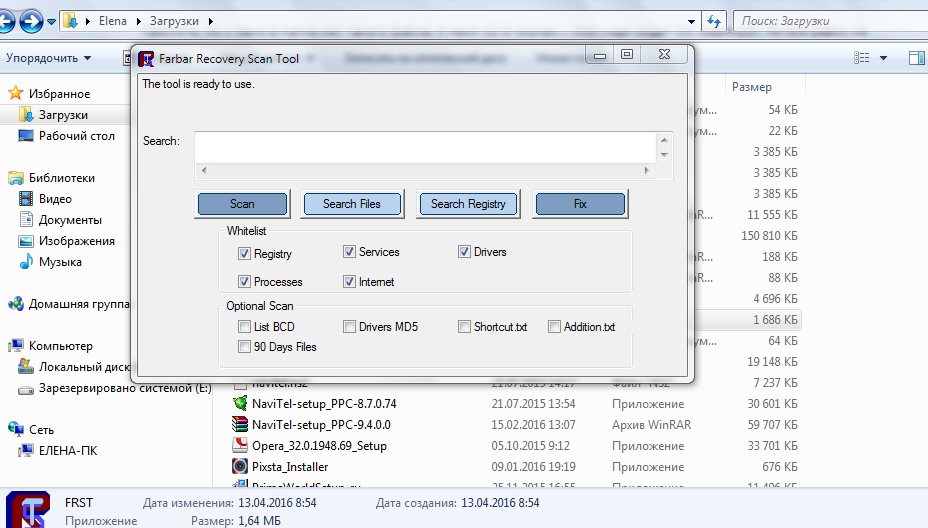Click the Search Files button

(x=352, y=204)
